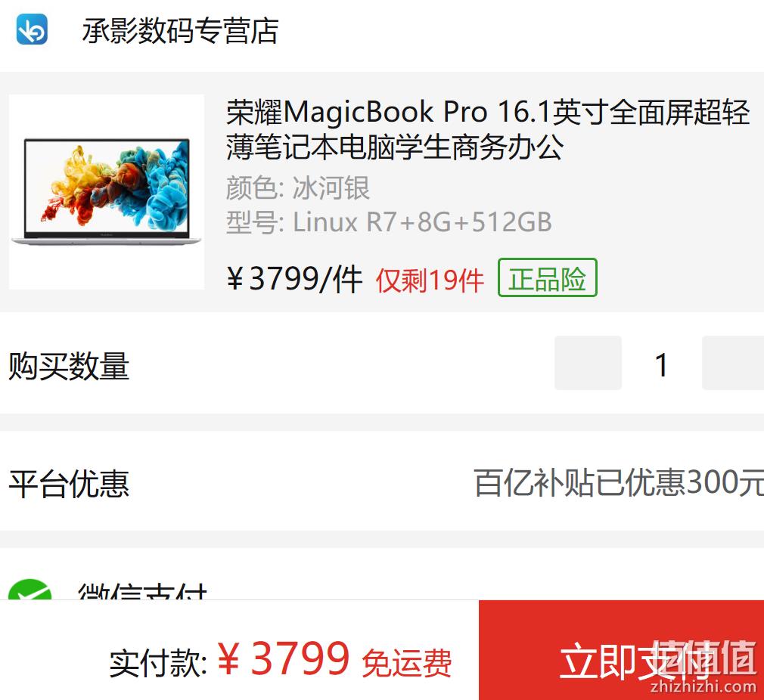This screenshot has width=764, height=700.
Task: Increase purchase quantity with plus button
Action: coord(733,363)
